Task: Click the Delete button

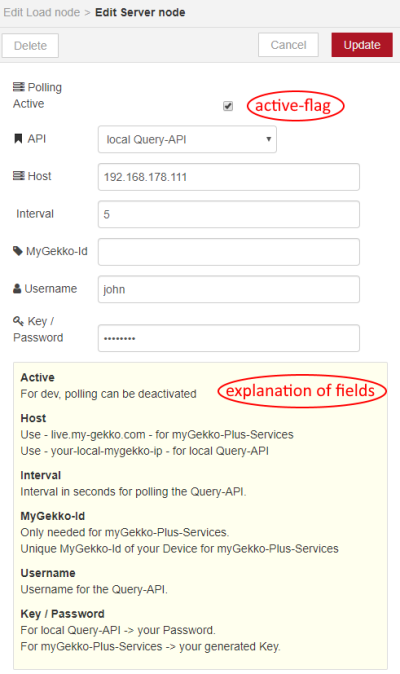Action: (30, 46)
